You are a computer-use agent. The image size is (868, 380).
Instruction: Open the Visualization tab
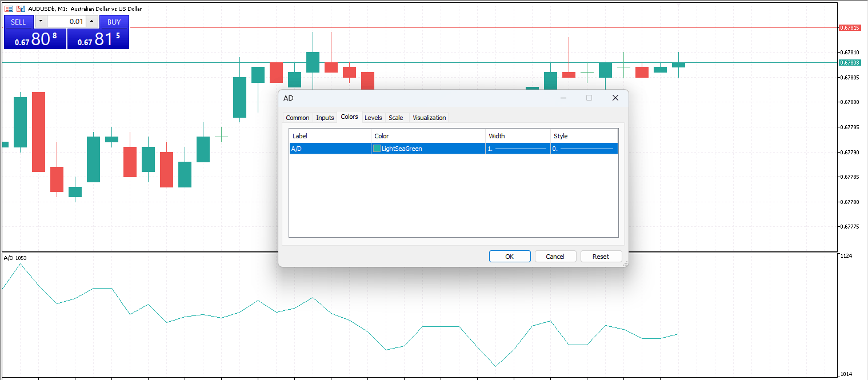tap(429, 118)
